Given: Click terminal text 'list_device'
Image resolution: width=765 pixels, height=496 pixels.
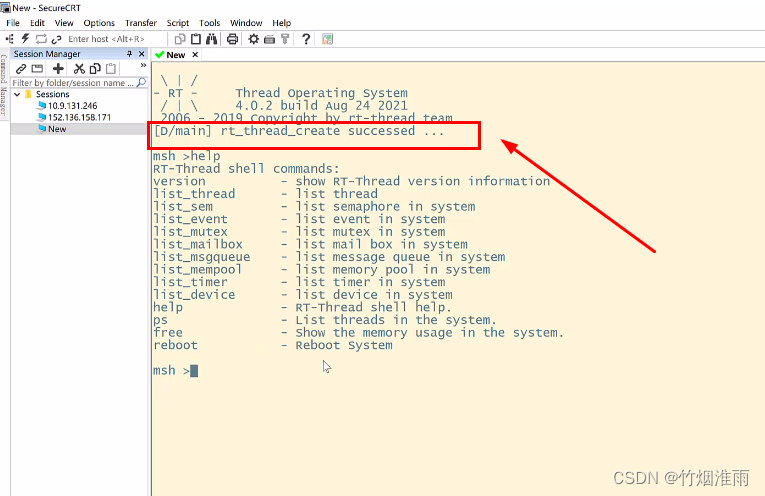Looking at the screenshot, I should pyautogui.click(x=194, y=295).
